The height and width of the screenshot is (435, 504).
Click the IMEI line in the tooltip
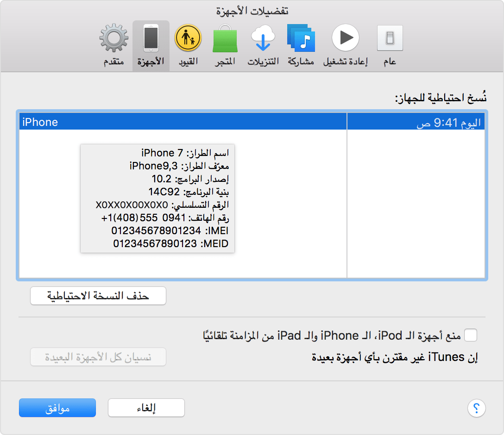point(170,230)
